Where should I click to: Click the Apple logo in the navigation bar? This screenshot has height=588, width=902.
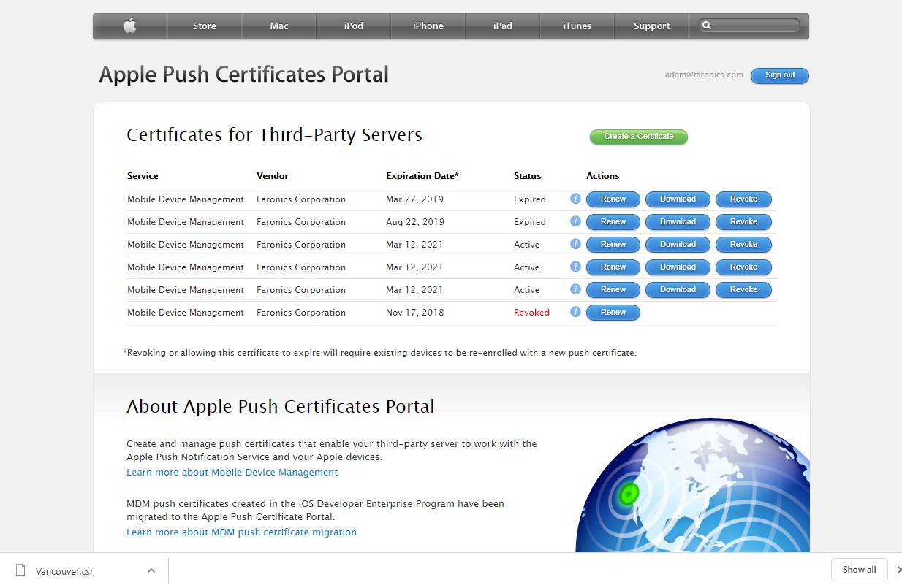point(130,26)
